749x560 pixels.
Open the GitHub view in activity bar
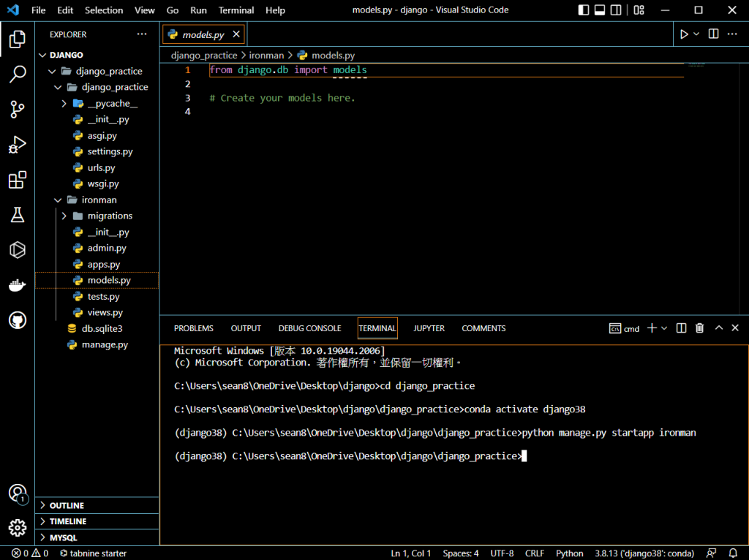pyautogui.click(x=18, y=320)
